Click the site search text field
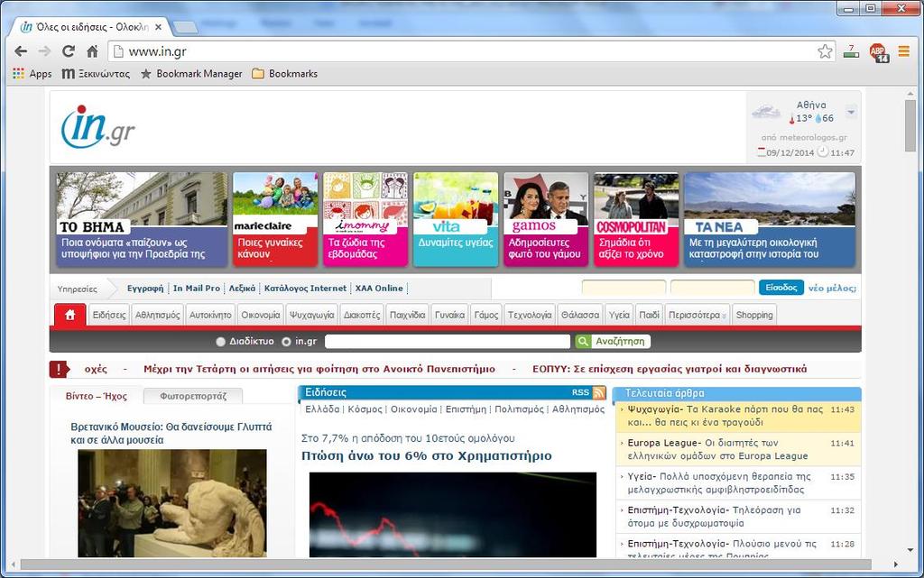The image size is (924, 578). tap(448, 342)
